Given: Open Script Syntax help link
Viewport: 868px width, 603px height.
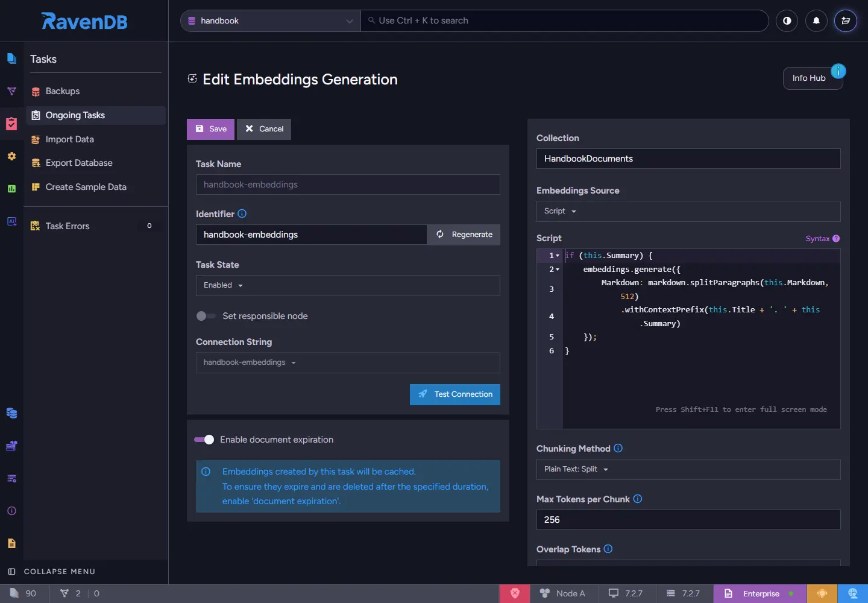Looking at the screenshot, I should [x=823, y=239].
